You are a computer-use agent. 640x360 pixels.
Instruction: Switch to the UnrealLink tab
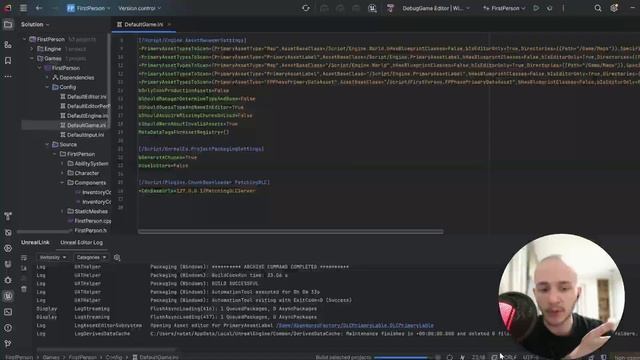click(35, 242)
